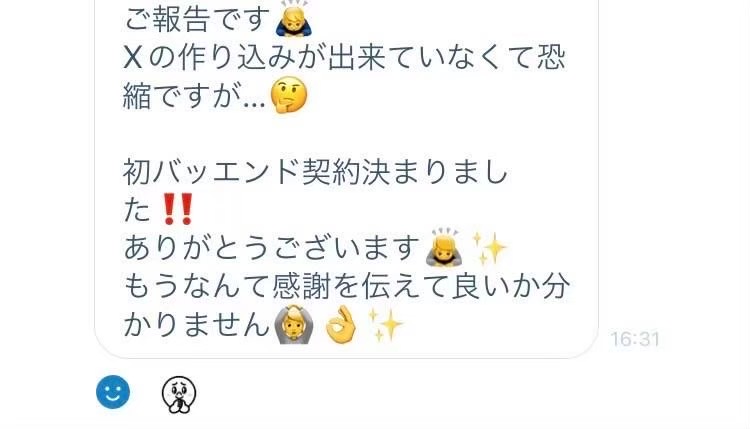Click the 16:31 message timestamp
Image resolution: width=750 pixels, height=429 pixels.
click(635, 340)
